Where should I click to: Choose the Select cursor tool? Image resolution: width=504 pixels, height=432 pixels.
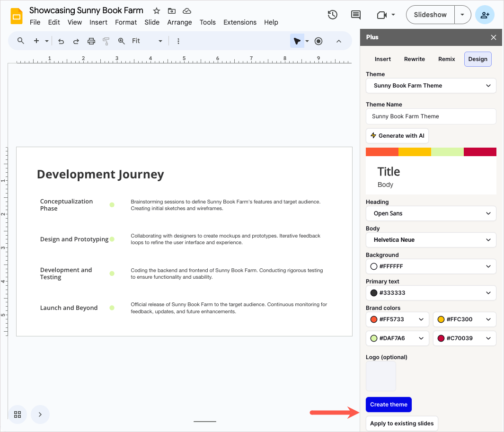click(x=297, y=41)
